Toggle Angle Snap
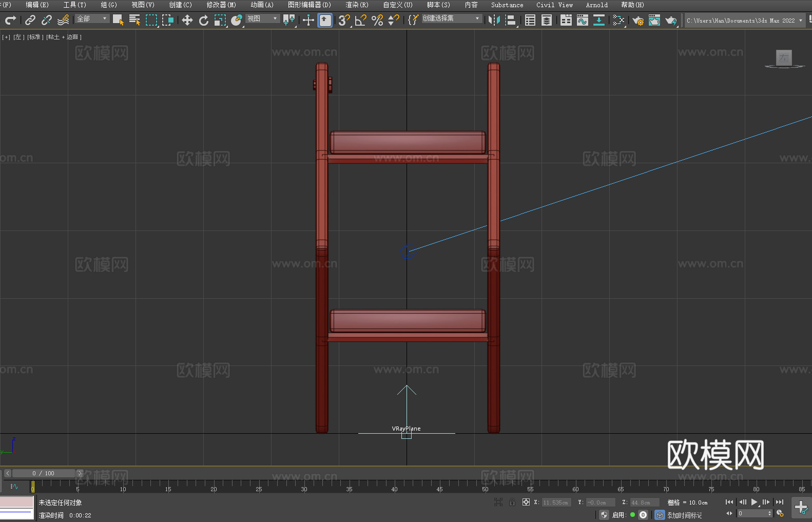812x522 pixels. (361, 20)
